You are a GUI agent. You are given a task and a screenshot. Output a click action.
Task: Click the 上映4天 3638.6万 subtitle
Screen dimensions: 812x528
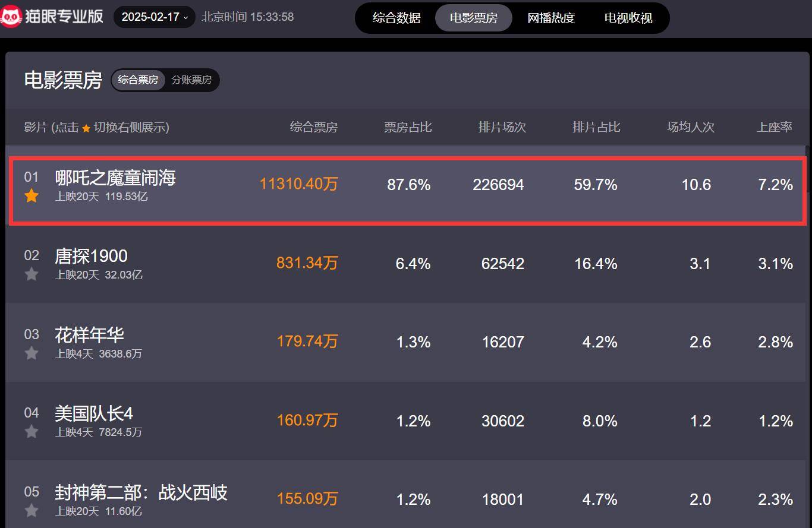99,354
